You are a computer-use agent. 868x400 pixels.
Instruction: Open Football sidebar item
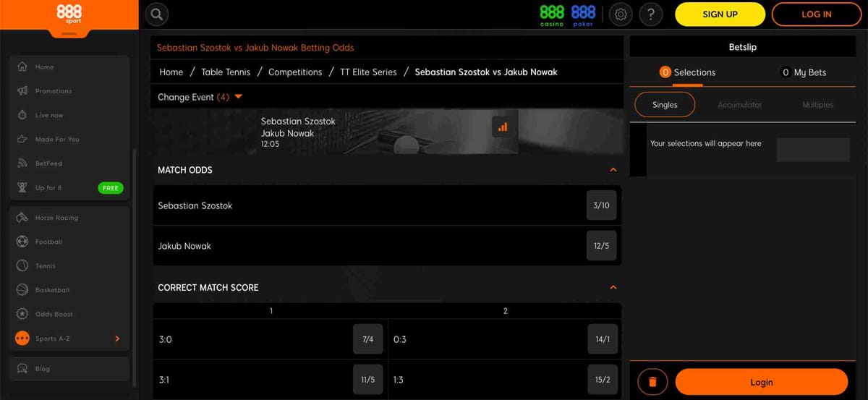coord(69,242)
